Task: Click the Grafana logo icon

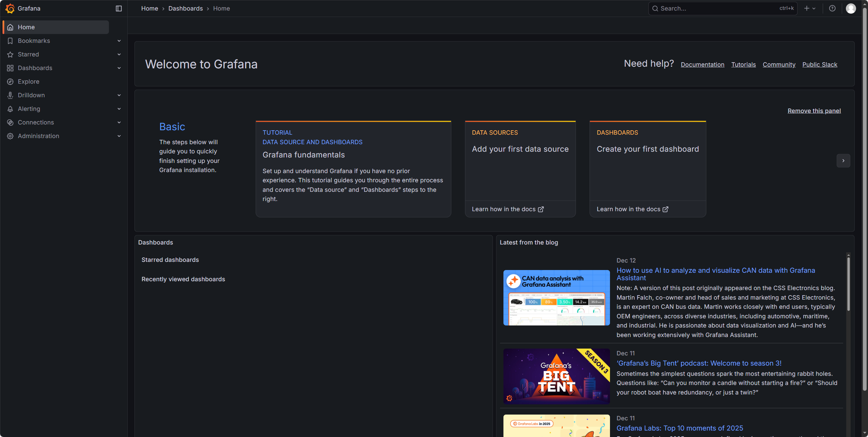Action: 10,9
